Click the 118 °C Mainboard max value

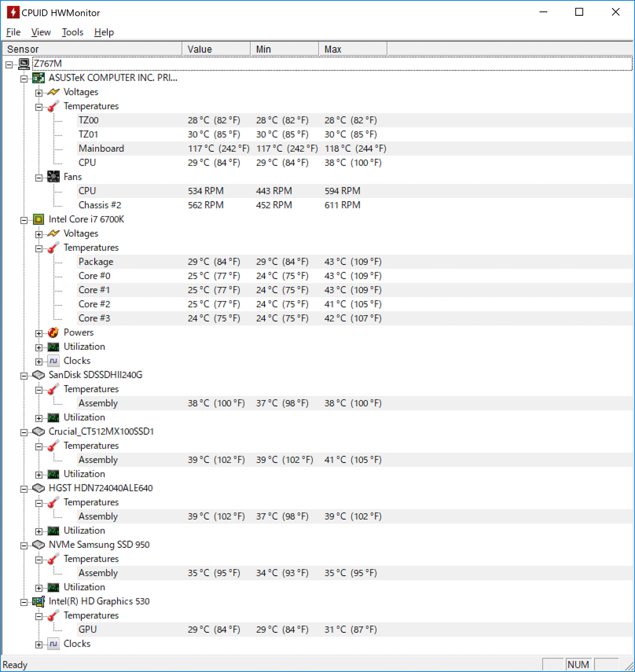pyautogui.click(x=355, y=148)
